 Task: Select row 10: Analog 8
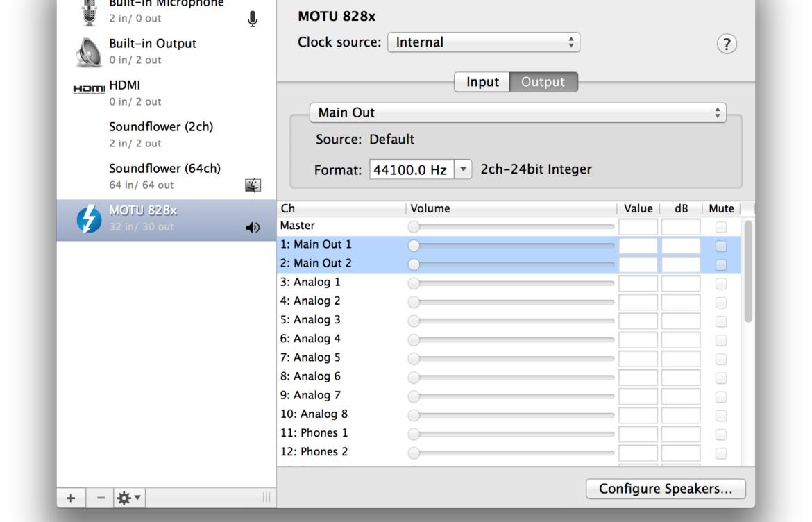[509, 414]
